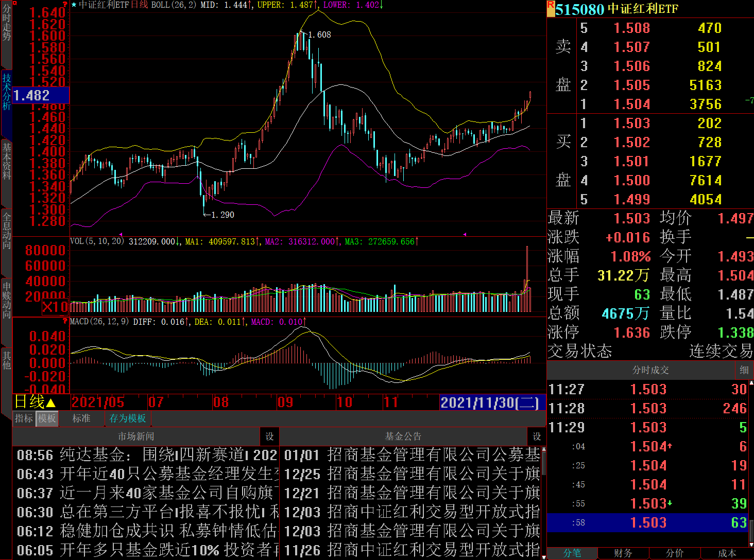Open the 06:30 news headline 总在第三方平台

146,512
